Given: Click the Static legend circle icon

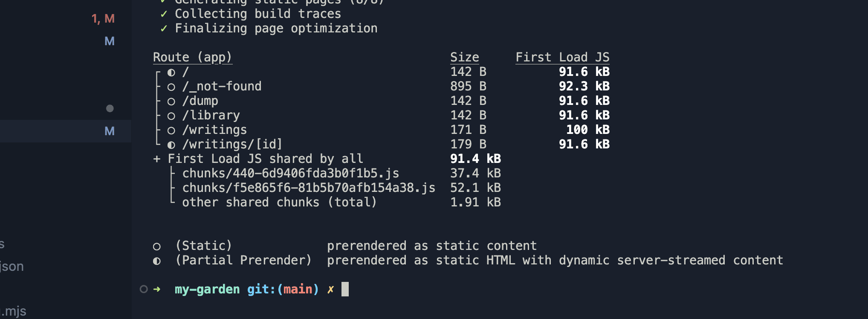Looking at the screenshot, I should (156, 246).
